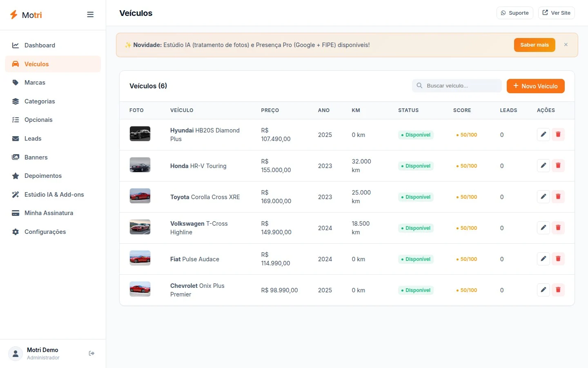Remove the Chevrolet Onix Plus Premier vehicle
The width and height of the screenshot is (588, 368).
[558, 290]
